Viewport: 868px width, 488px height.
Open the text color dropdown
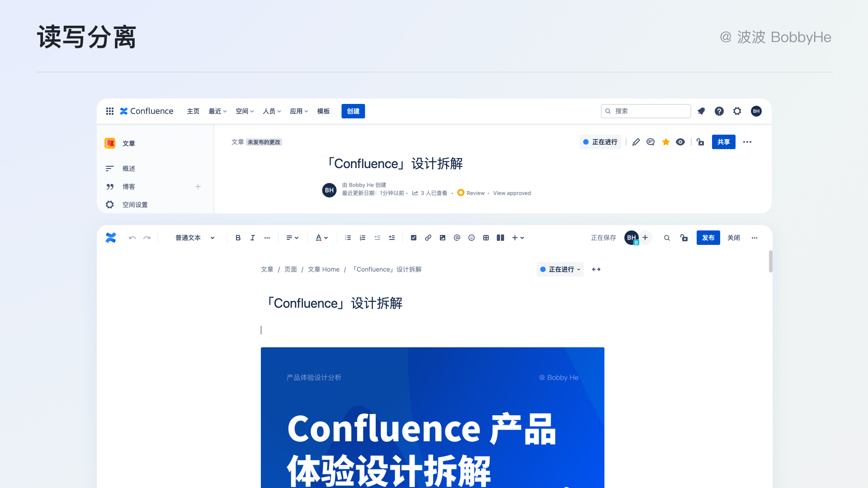(x=321, y=238)
